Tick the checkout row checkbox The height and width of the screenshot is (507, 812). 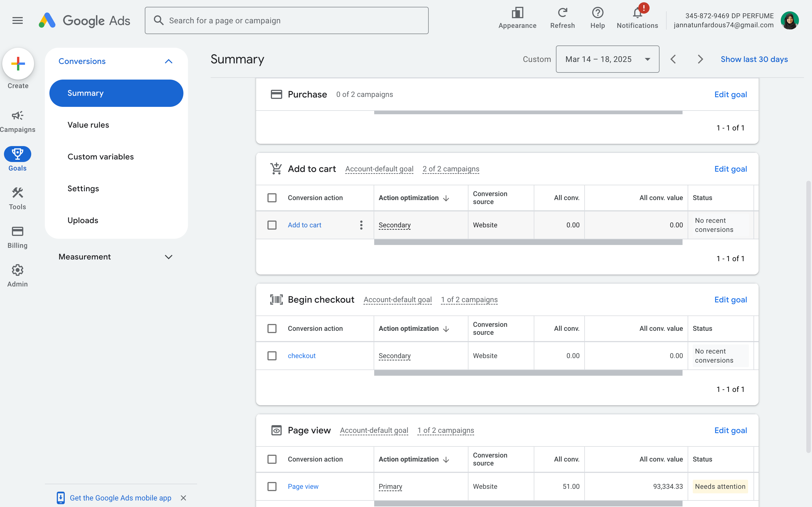tap(272, 356)
